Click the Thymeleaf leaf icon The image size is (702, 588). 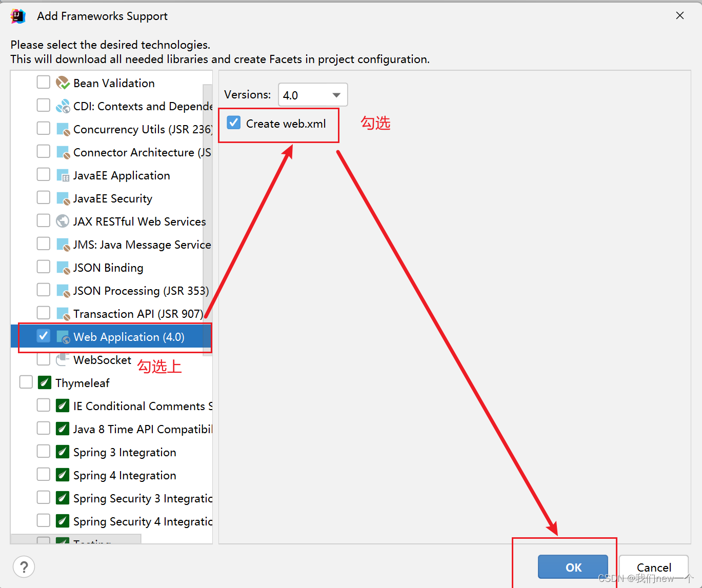[x=45, y=382]
